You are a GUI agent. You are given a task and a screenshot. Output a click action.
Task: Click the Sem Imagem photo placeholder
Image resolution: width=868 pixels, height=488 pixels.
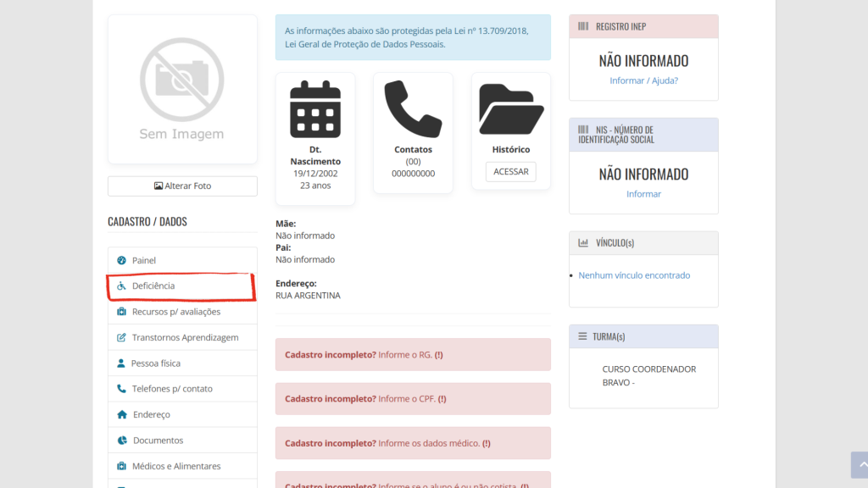point(182,89)
